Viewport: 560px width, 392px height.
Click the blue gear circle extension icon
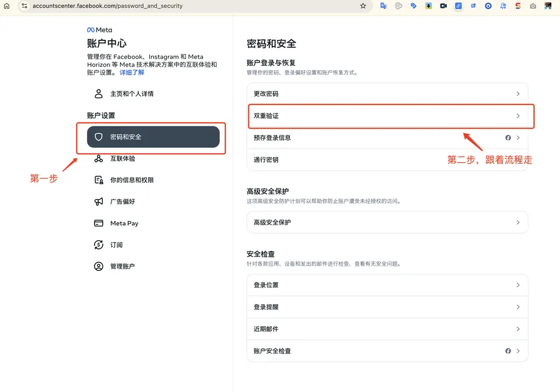click(488, 6)
